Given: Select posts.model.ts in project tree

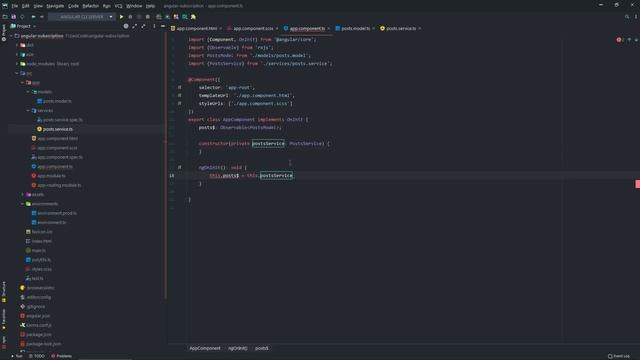Looking at the screenshot, I should point(57,101).
